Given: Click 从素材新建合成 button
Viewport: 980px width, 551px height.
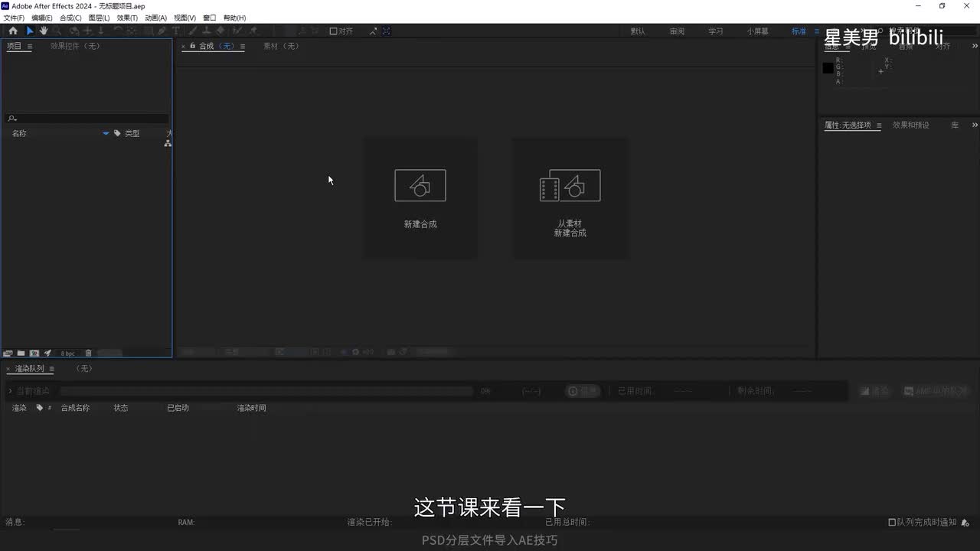Looking at the screenshot, I should coord(570,198).
